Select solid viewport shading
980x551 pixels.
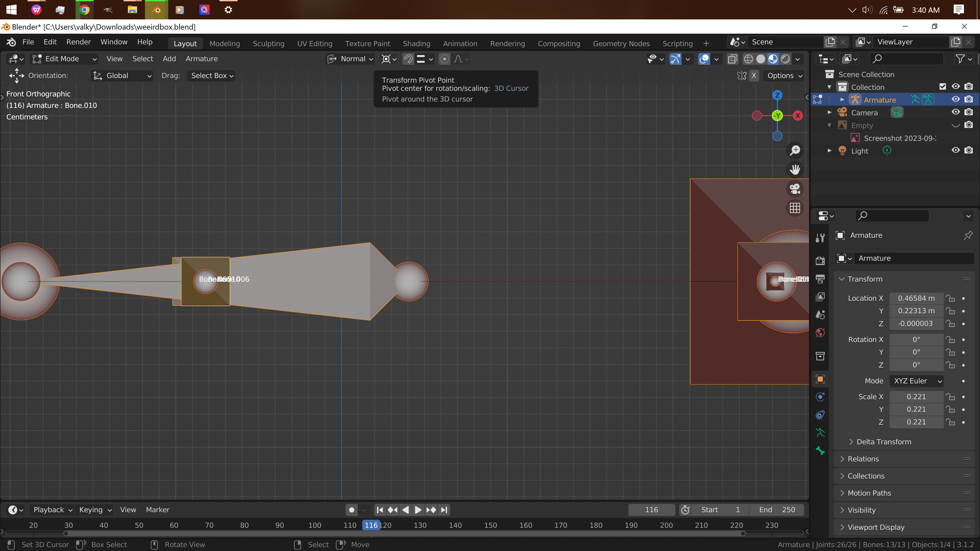coord(761,59)
